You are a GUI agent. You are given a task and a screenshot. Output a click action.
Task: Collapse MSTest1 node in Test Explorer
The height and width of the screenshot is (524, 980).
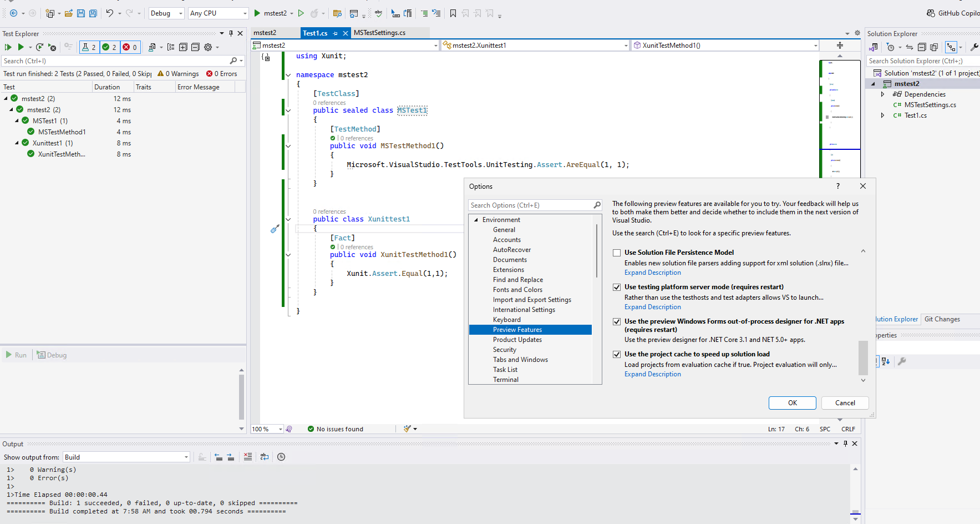[x=17, y=120]
